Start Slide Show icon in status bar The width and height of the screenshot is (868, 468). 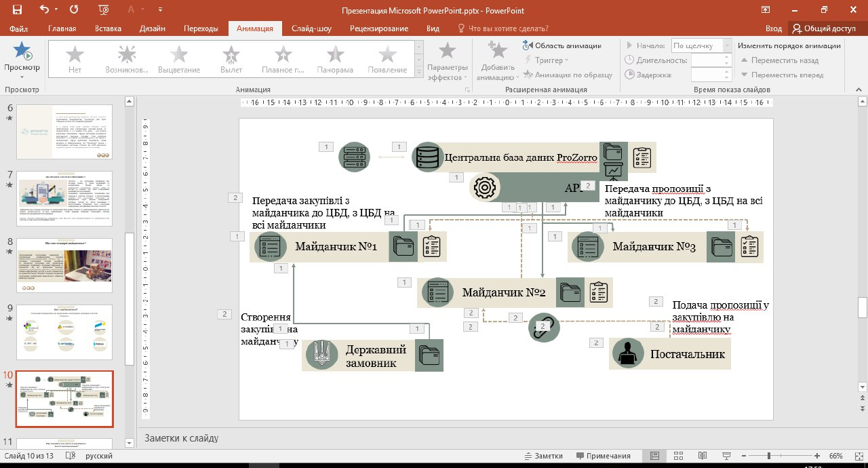point(726,456)
